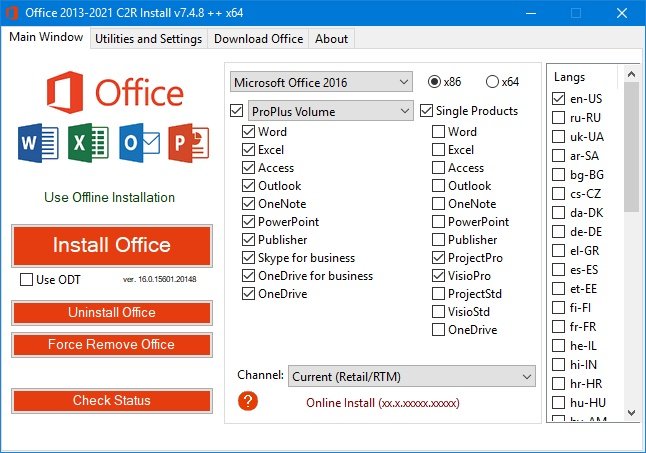Open the Channel Current (Retail/RTM) dropdown
The width and height of the screenshot is (646, 453).
(x=412, y=376)
